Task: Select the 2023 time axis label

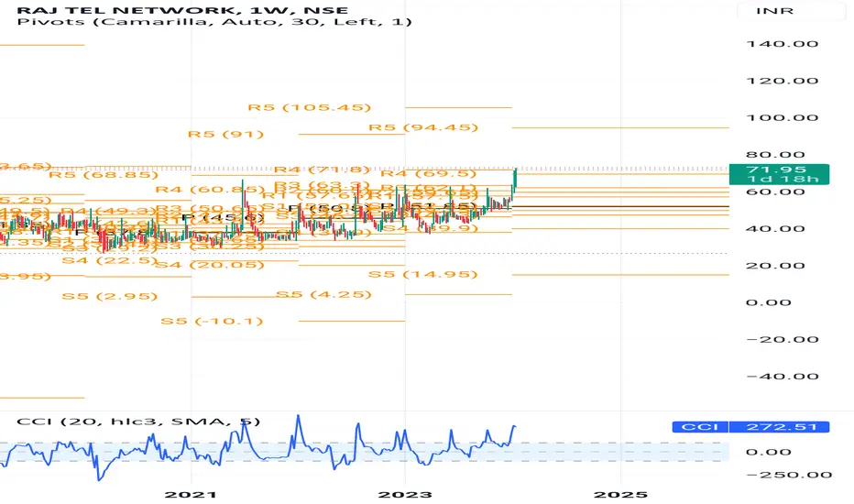Action: [x=405, y=495]
